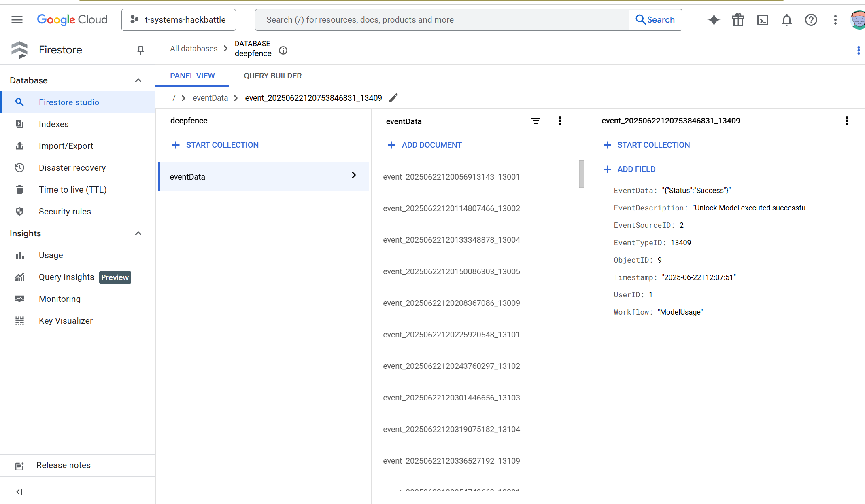Collapse the Insights section
The image size is (865, 504).
(138, 233)
